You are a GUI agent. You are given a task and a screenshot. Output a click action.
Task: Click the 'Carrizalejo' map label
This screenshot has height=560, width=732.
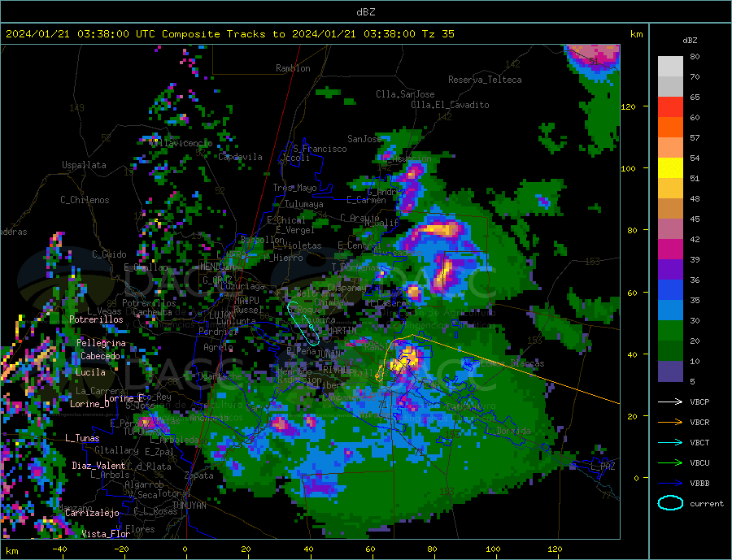point(92,513)
